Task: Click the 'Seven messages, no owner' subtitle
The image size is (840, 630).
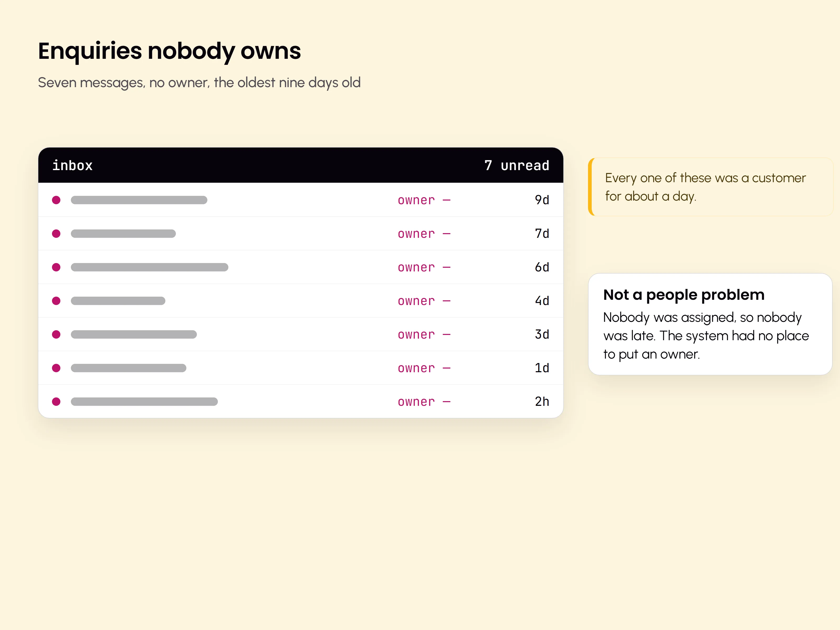Action: (x=199, y=83)
